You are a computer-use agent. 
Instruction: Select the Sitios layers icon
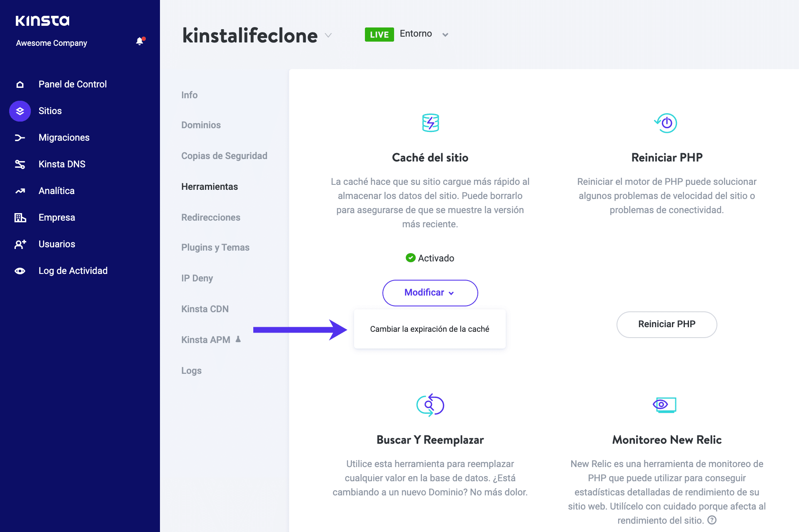click(x=20, y=111)
